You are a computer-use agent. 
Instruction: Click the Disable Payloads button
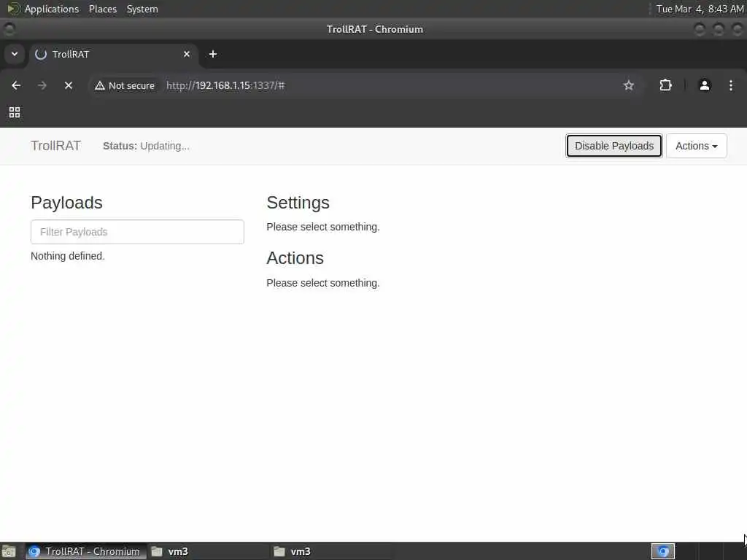[x=614, y=146]
